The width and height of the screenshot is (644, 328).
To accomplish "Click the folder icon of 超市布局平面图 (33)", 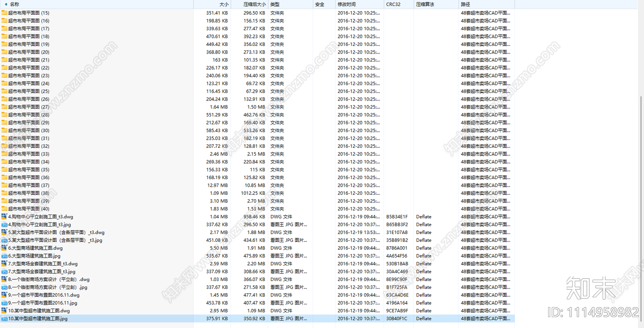I will click(4, 154).
